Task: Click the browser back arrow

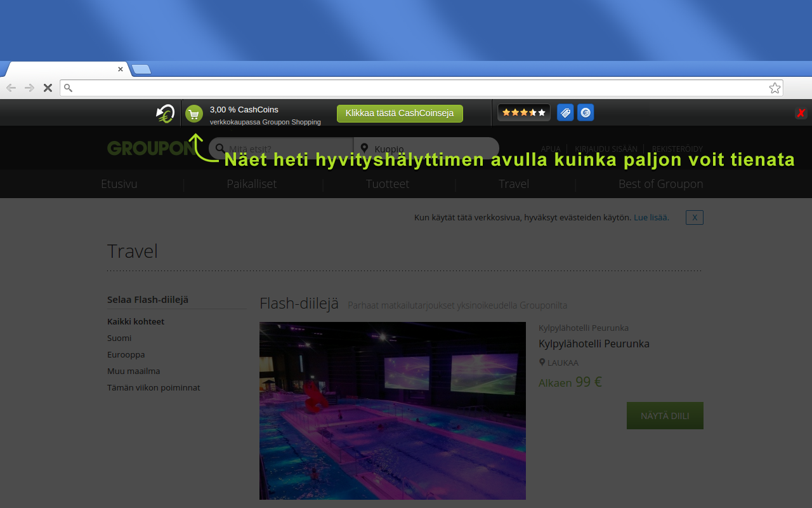Action: coord(11,88)
